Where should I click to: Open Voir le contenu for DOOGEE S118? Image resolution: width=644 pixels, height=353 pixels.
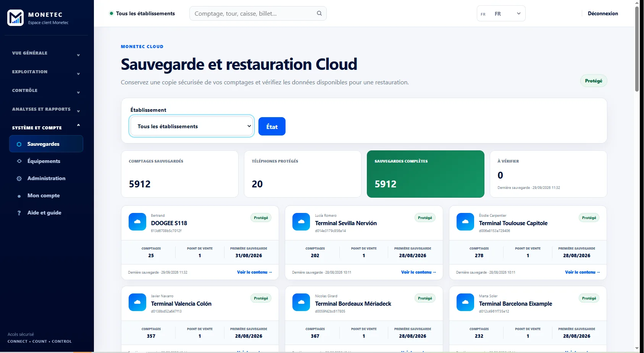click(x=255, y=272)
